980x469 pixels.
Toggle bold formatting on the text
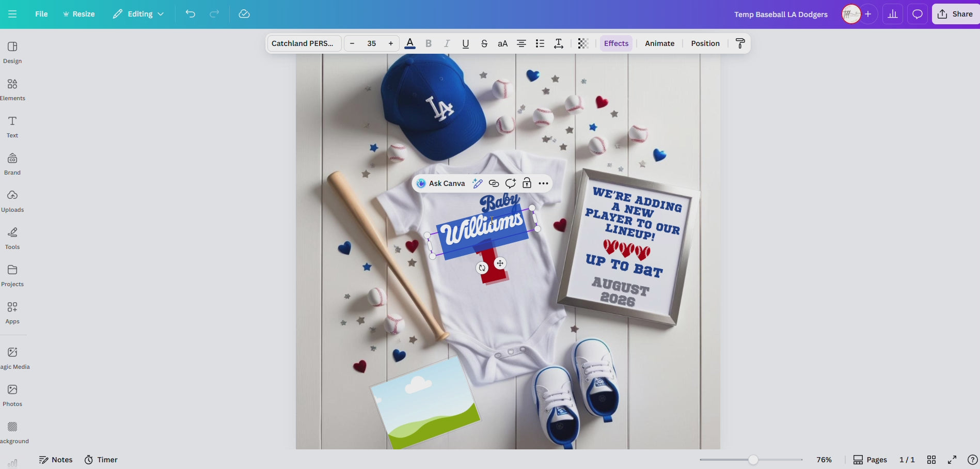(x=428, y=43)
